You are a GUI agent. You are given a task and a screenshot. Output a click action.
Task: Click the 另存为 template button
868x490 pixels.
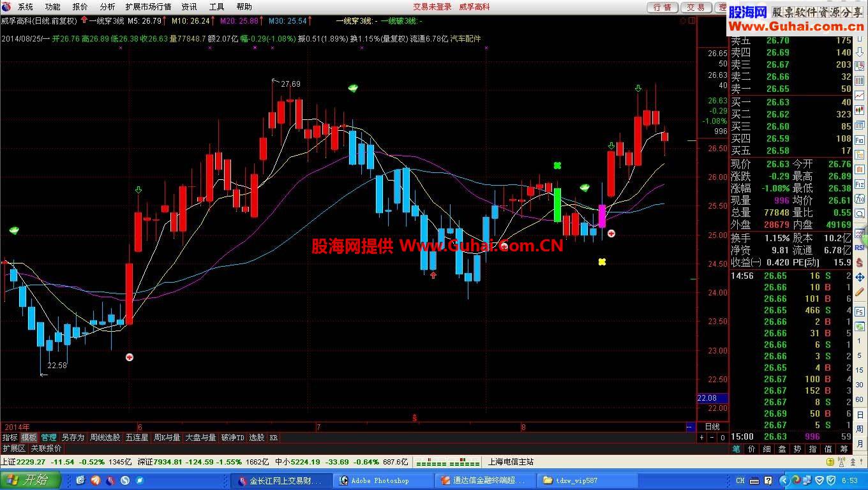(x=73, y=438)
